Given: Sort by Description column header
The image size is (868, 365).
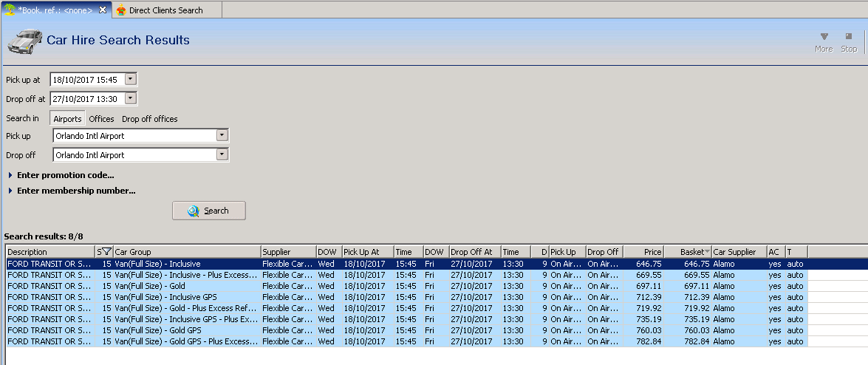Looking at the screenshot, I should (50, 252).
